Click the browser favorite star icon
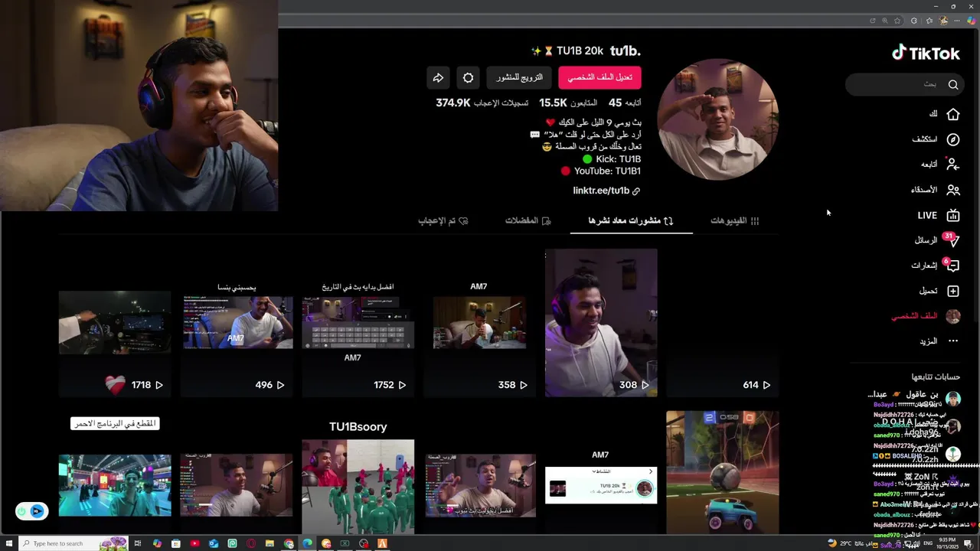The width and height of the screenshot is (980, 551). click(897, 21)
